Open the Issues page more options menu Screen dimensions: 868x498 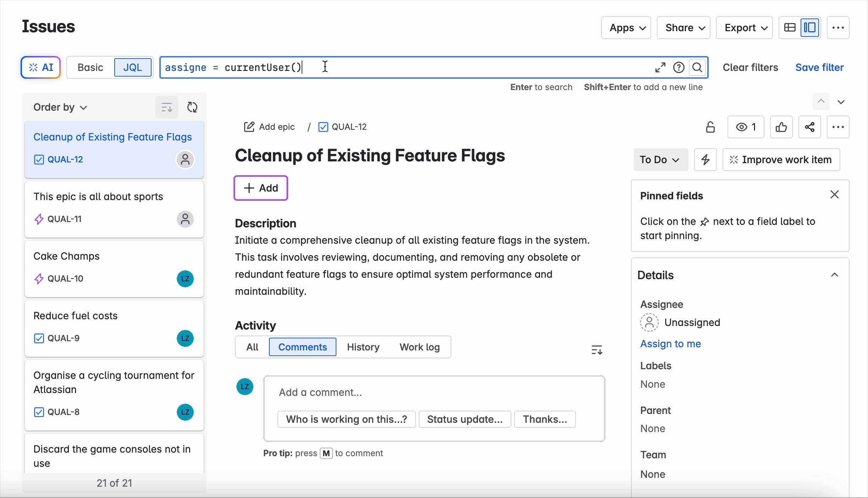click(x=838, y=28)
